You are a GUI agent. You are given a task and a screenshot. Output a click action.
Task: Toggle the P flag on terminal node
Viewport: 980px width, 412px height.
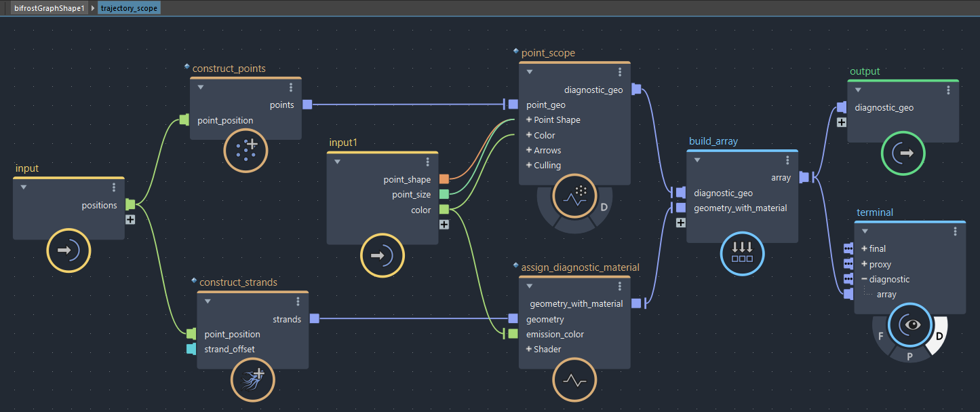pos(909,355)
